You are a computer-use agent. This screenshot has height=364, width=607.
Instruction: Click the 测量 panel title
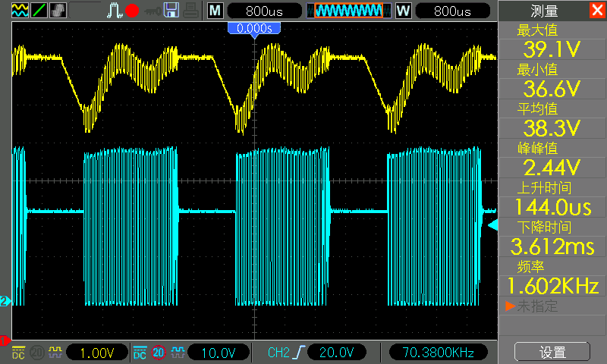544,11
